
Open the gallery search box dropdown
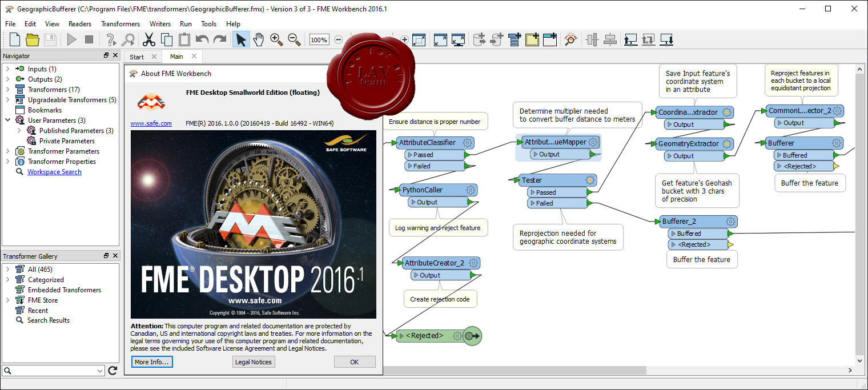101,371
